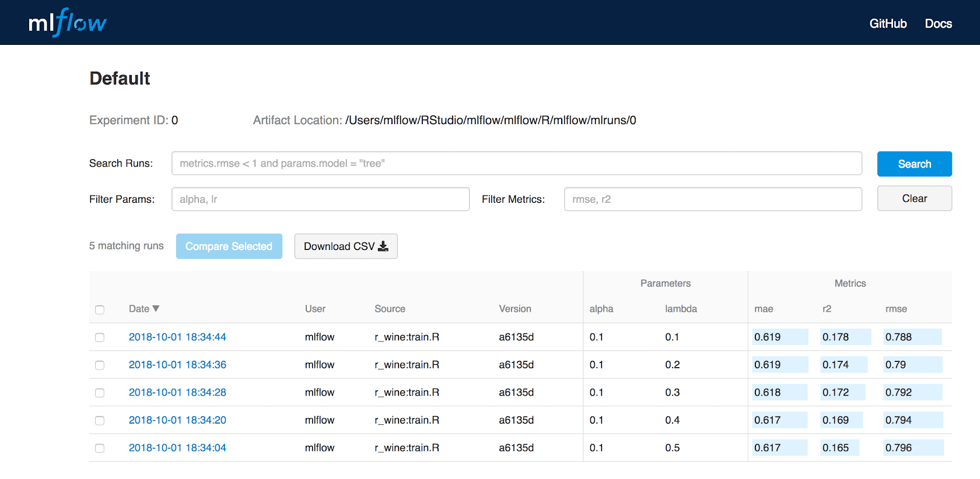Open Docs in the header bar
Screen dimensions: 980x479
[938, 24]
